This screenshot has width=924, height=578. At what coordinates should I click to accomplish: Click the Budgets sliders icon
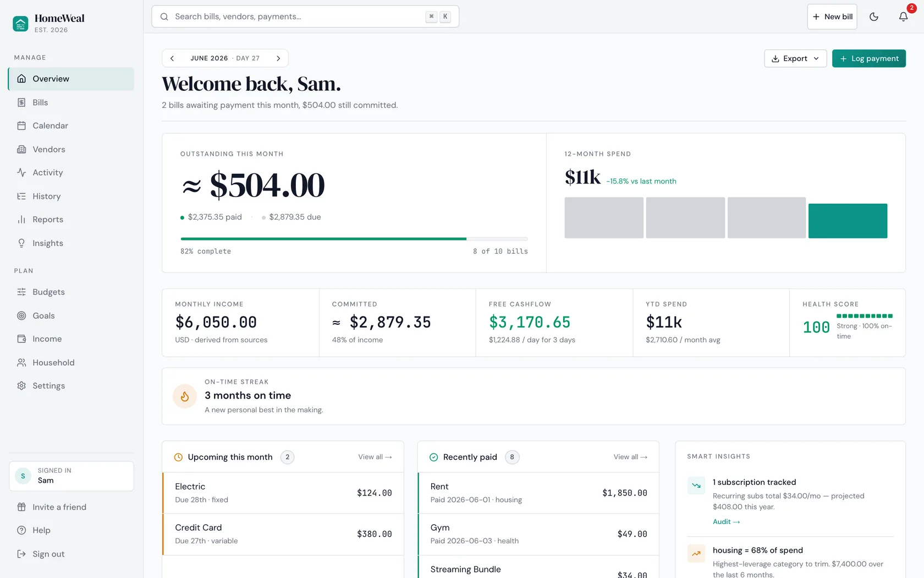[x=21, y=292]
